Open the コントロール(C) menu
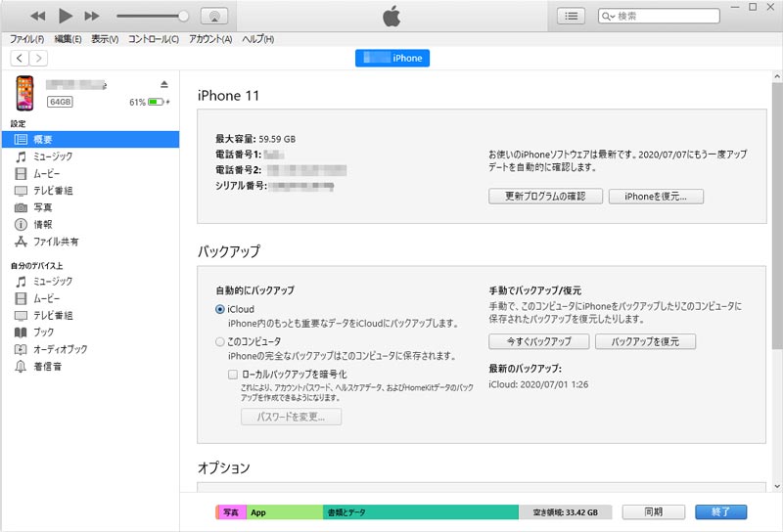The height and width of the screenshot is (532, 783). coord(154,39)
